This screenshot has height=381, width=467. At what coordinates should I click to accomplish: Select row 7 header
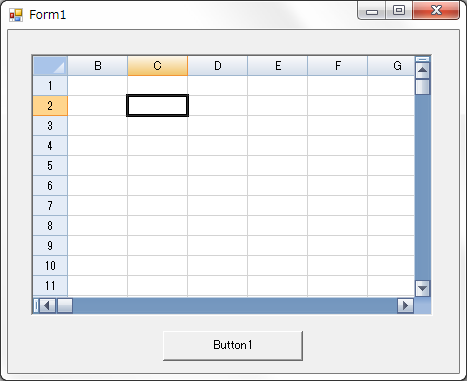tap(50, 206)
